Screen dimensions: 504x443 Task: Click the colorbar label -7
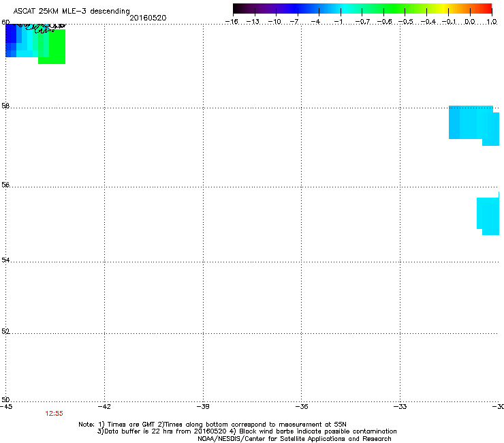(x=294, y=22)
